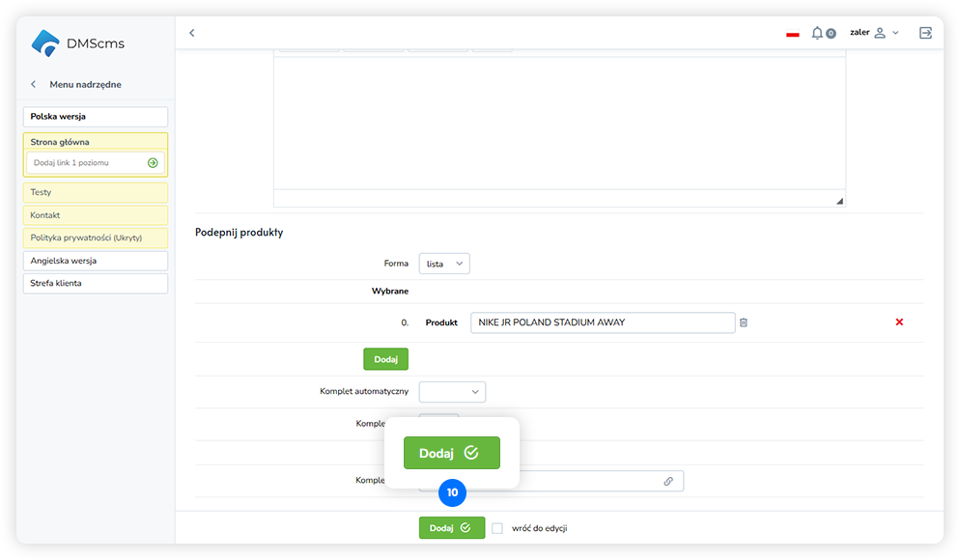Viewport: 960px width, 560px height.
Task: Remove product using the red X icon
Action: click(899, 322)
